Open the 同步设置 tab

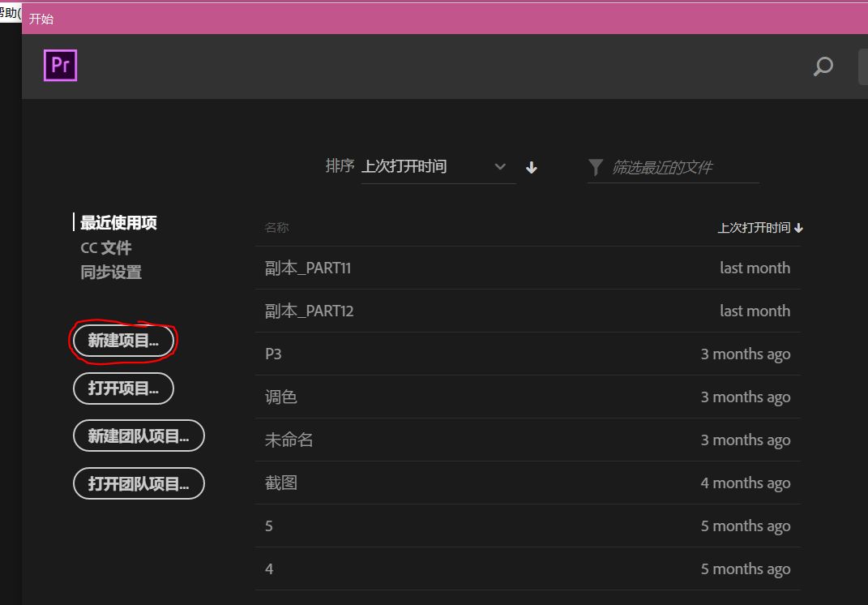pyautogui.click(x=111, y=272)
